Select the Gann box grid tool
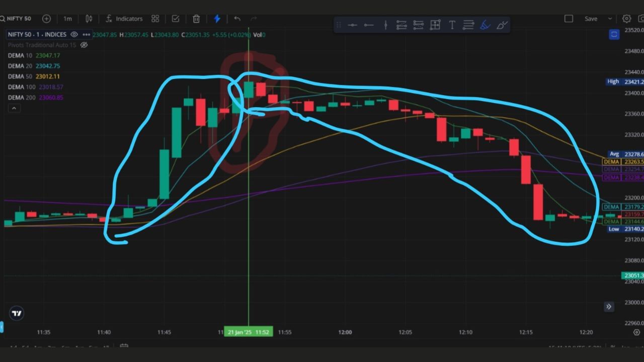The width and height of the screenshot is (644, 362). click(x=435, y=25)
